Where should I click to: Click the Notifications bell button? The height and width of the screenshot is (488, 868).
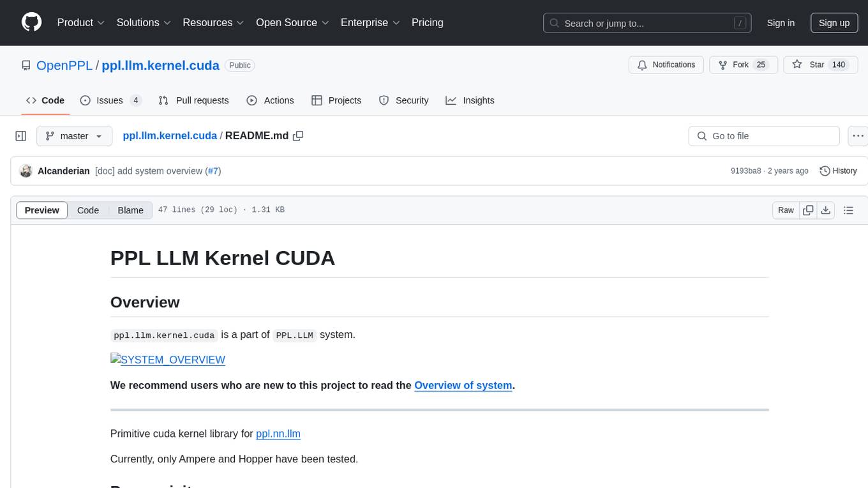(666, 65)
